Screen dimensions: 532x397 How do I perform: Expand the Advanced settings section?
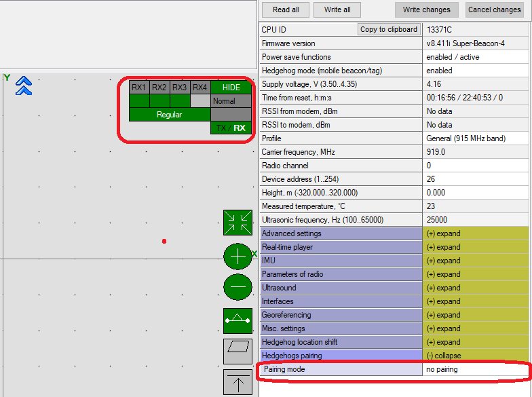tap(476, 233)
